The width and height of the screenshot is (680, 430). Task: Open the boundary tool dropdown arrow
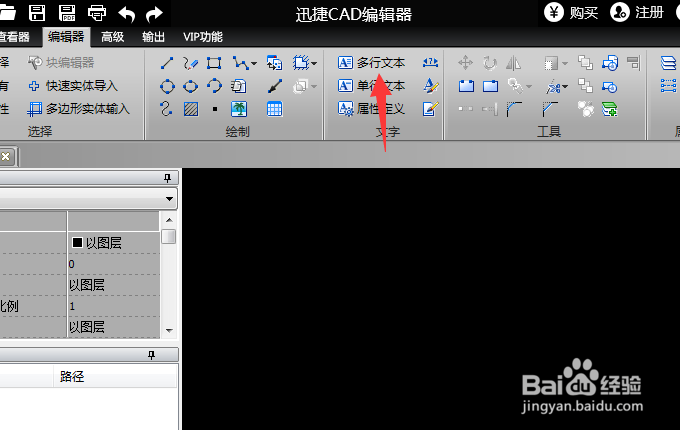[314, 64]
